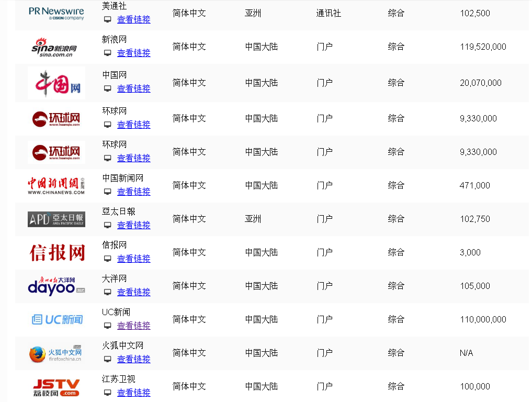532x402 pixels.
Task: Select the 通讯社 type cell
Action: [329, 13]
